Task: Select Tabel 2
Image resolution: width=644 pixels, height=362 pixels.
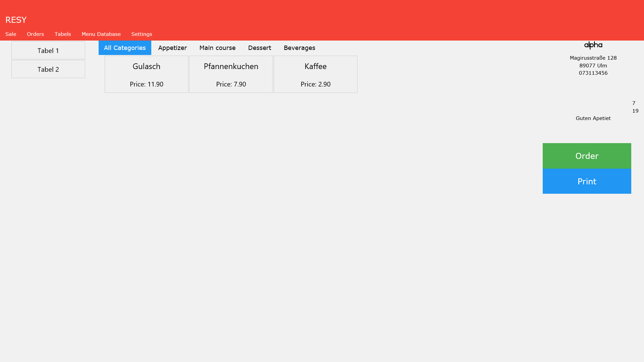Action: click(x=48, y=69)
